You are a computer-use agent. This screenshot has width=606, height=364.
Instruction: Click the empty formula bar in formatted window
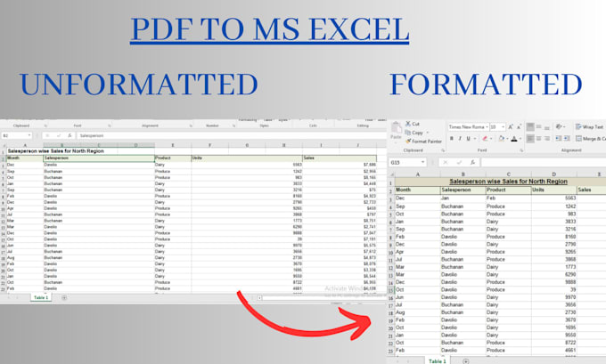click(544, 162)
